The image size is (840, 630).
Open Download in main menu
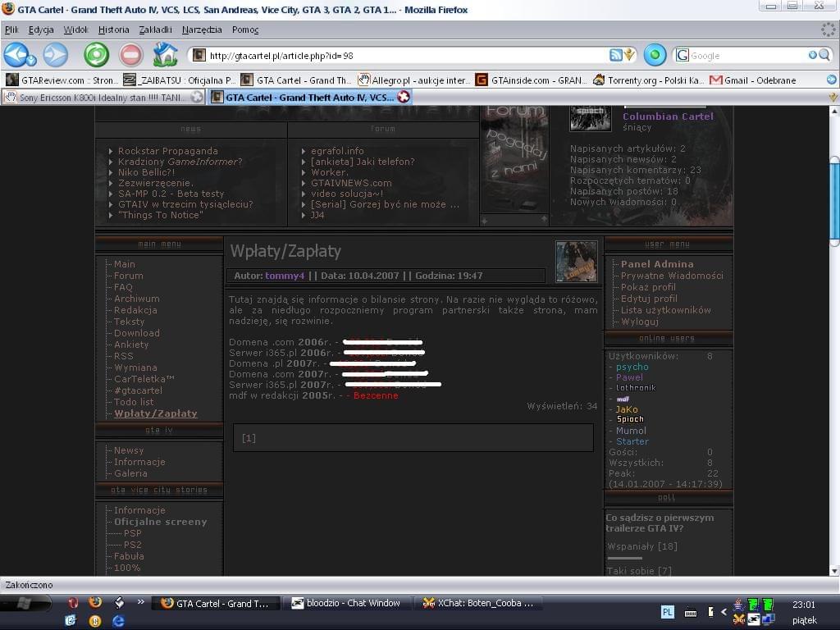pos(137,333)
